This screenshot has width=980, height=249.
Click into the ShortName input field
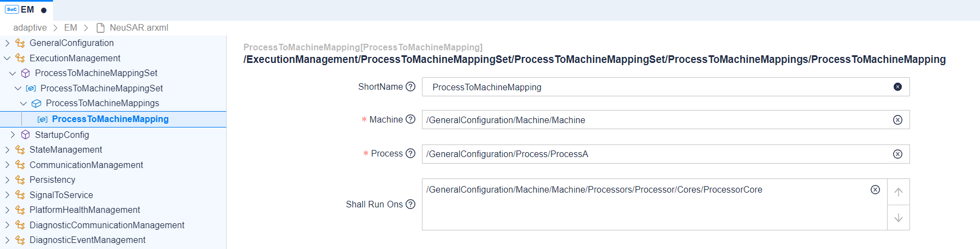point(656,87)
